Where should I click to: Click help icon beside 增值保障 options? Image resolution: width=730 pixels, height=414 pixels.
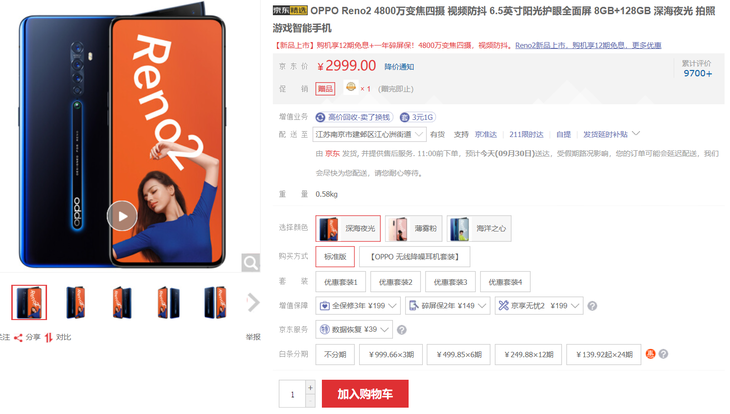(592, 306)
